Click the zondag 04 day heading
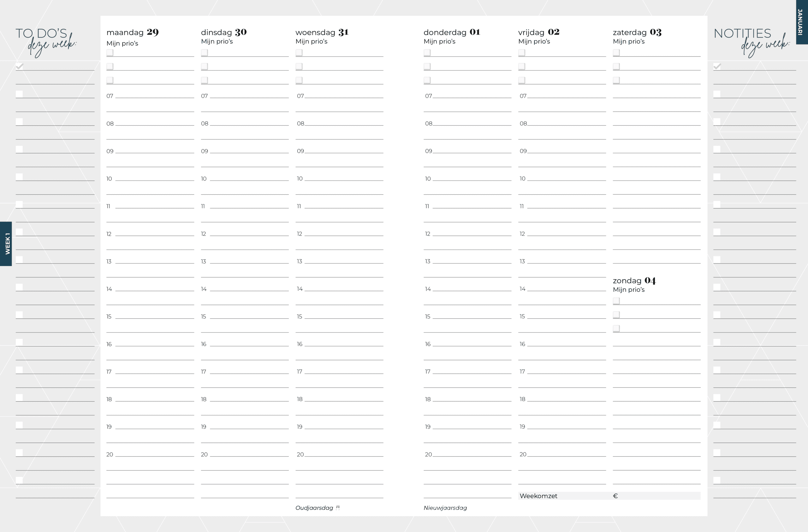The width and height of the screenshot is (808, 532). click(x=634, y=281)
